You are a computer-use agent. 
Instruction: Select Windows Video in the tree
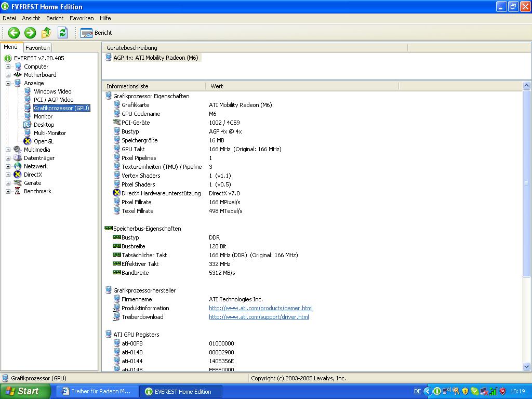tap(52, 91)
